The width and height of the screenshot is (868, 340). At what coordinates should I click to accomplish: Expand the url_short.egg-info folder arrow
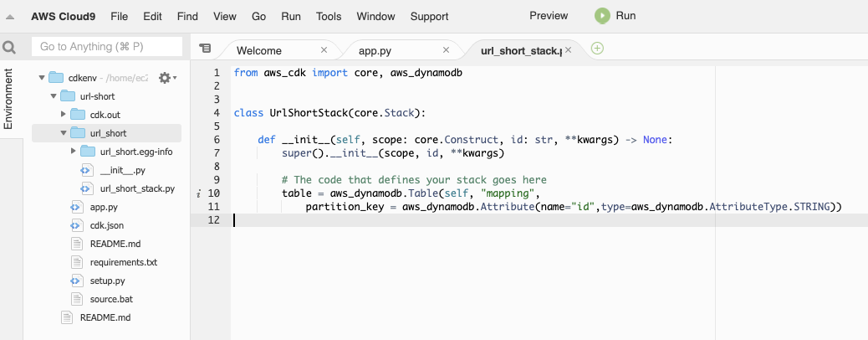[73, 152]
